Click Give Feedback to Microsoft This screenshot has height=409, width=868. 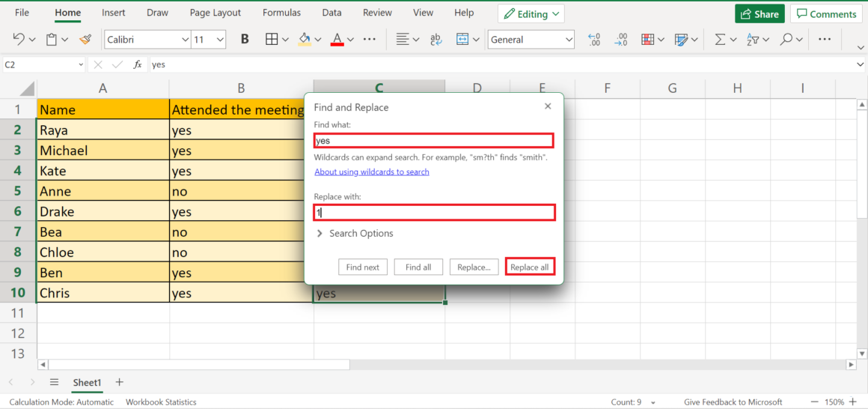733,402
